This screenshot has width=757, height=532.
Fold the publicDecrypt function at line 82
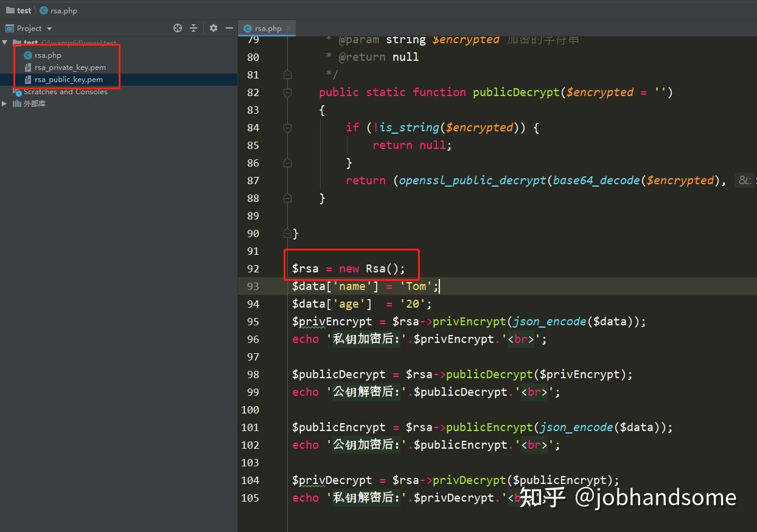pos(287,92)
